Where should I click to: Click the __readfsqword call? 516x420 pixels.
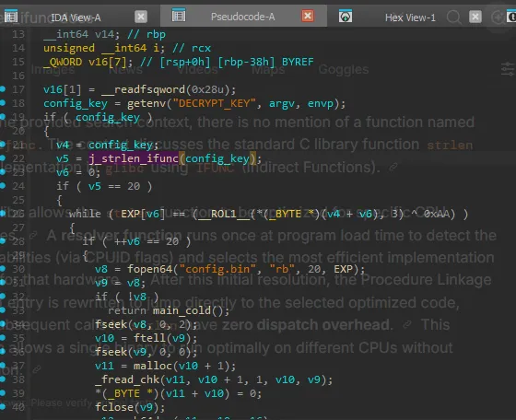[x=144, y=89]
